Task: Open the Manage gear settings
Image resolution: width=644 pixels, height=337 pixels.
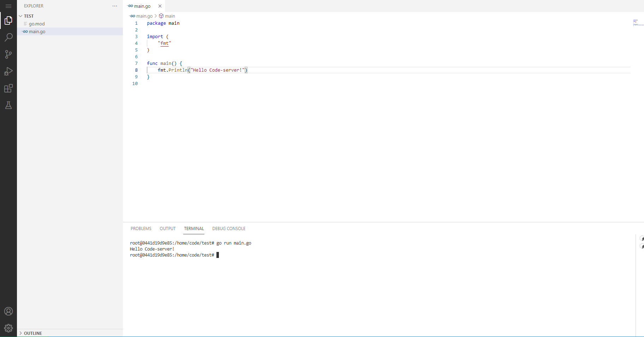Action: coord(8,328)
